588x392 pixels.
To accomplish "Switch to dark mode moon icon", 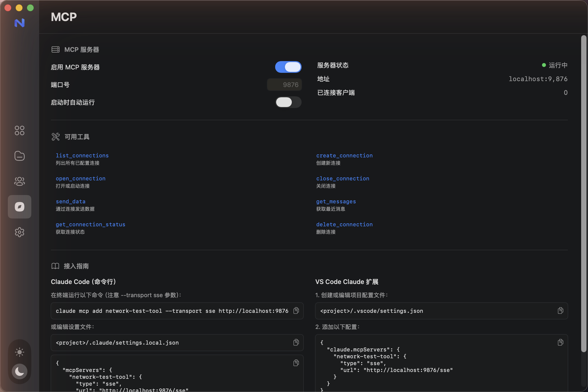I will pyautogui.click(x=20, y=371).
